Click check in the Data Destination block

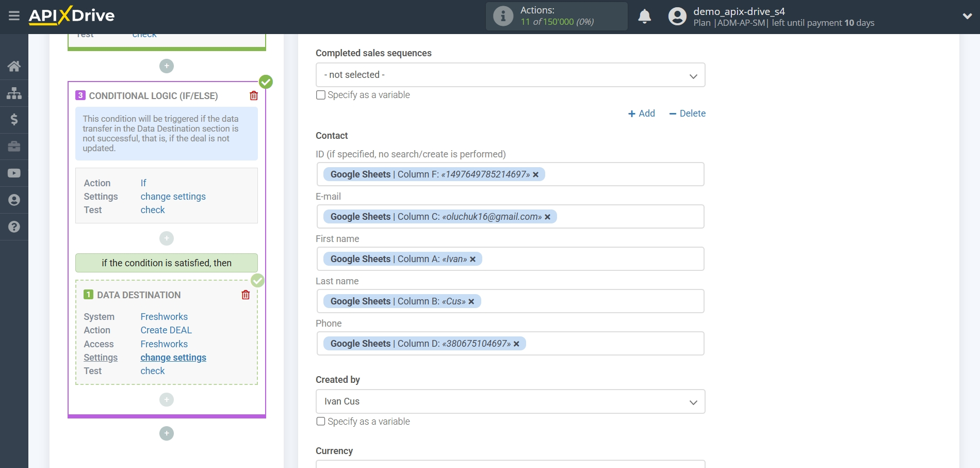point(153,371)
